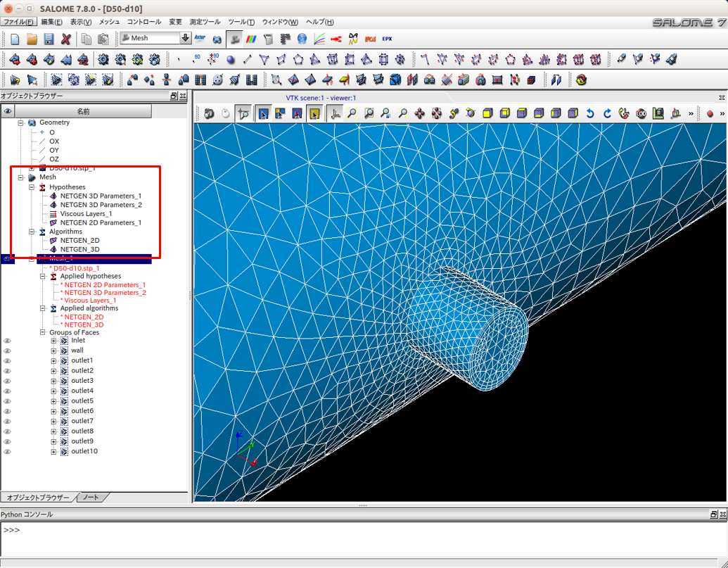This screenshot has height=568, width=728.
Task: Select NETGEN 3D Parameters_2 hypothesis
Action: (101, 205)
